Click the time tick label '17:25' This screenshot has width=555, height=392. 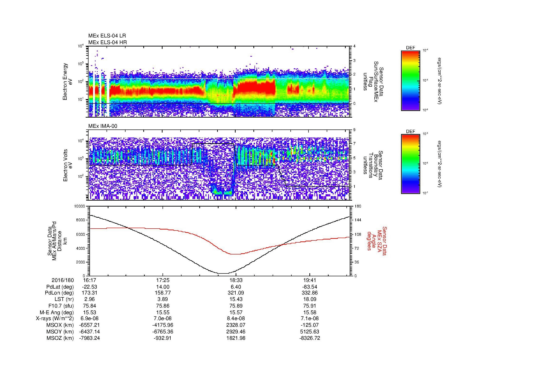pos(163,280)
